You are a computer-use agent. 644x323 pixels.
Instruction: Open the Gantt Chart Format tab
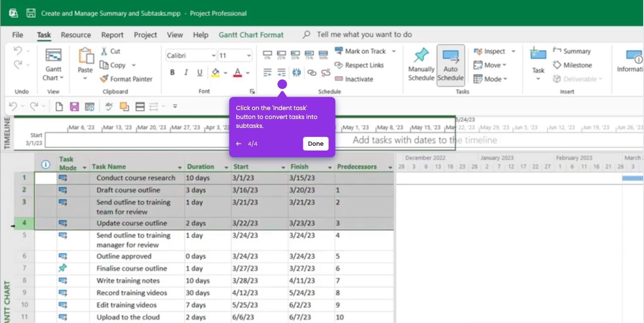click(251, 35)
